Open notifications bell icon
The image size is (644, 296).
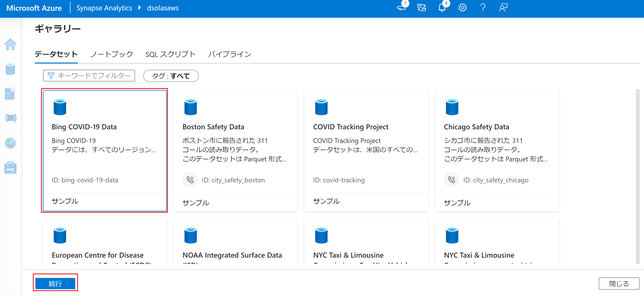click(x=442, y=8)
